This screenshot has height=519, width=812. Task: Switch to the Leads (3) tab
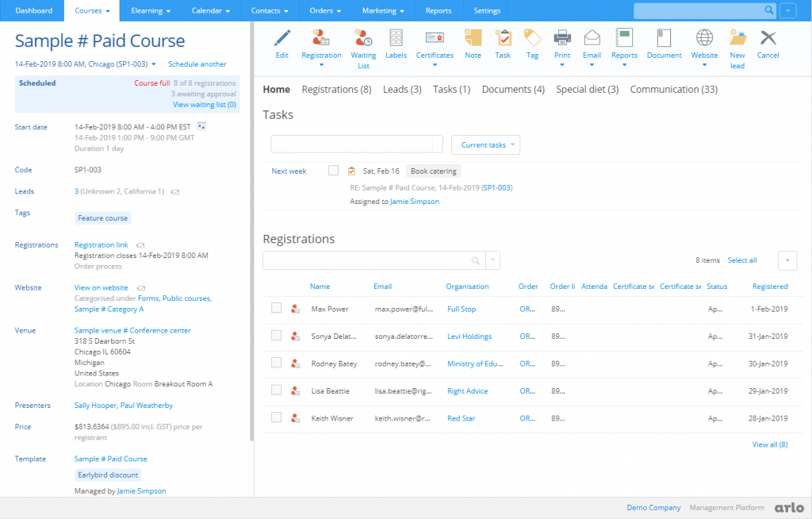[x=402, y=89]
